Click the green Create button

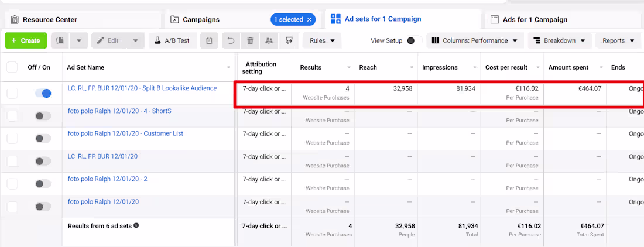(26, 40)
